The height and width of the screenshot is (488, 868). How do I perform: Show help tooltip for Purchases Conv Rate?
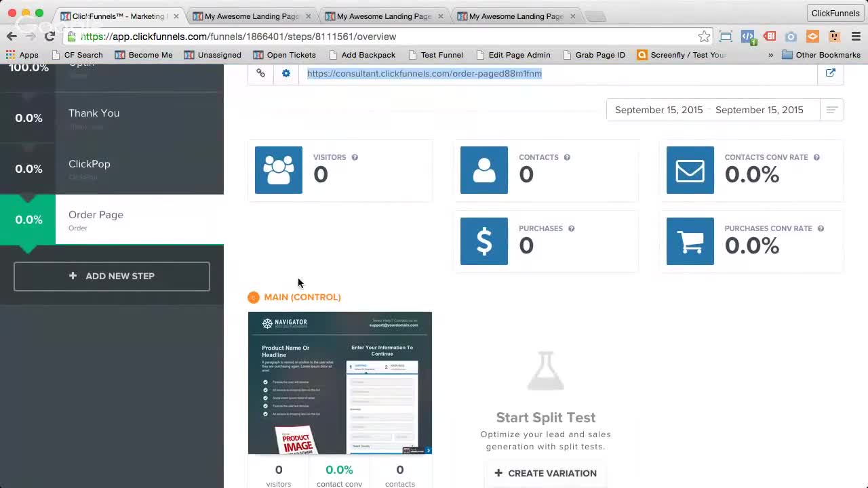[x=821, y=228]
